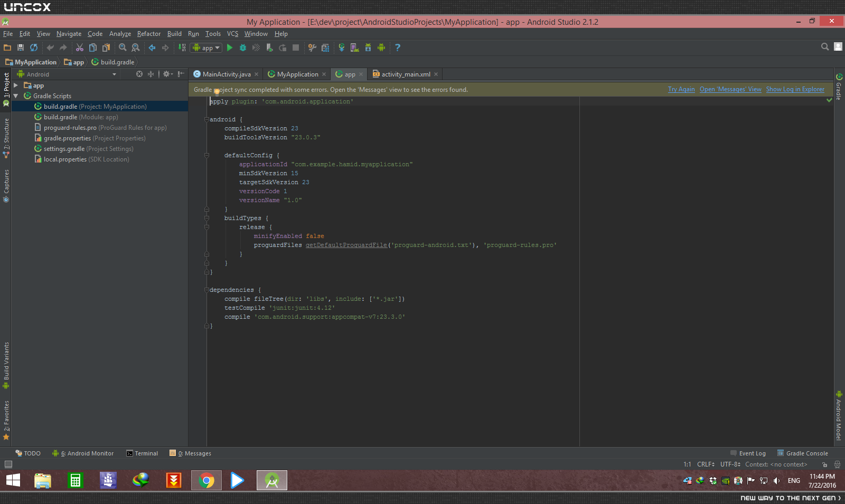845x504 pixels.
Task: Open the Tools menu
Action: tap(213, 34)
